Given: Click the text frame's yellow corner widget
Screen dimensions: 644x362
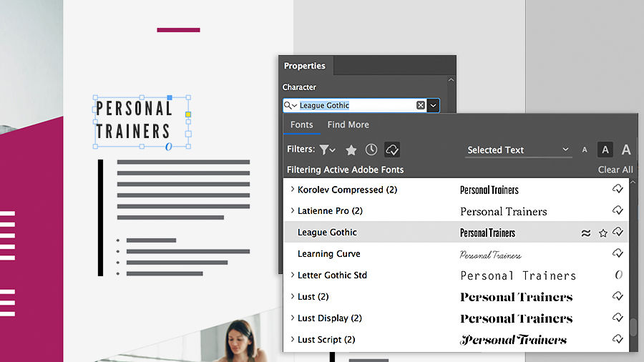Looking at the screenshot, I should [x=188, y=114].
